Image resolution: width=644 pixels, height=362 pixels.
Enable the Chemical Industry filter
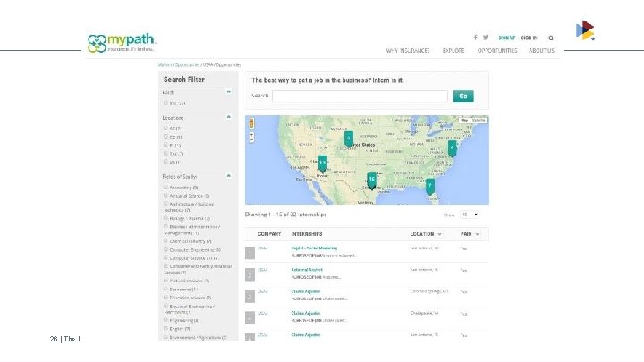click(166, 241)
